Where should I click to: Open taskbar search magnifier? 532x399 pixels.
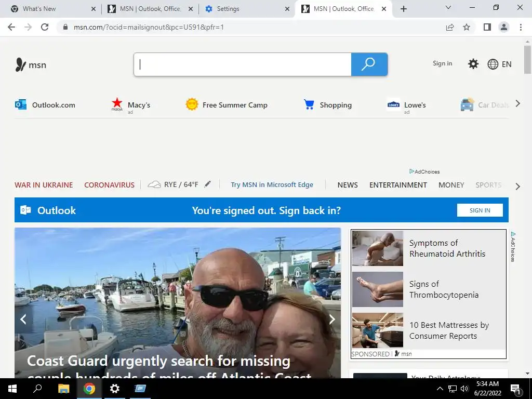37,389
